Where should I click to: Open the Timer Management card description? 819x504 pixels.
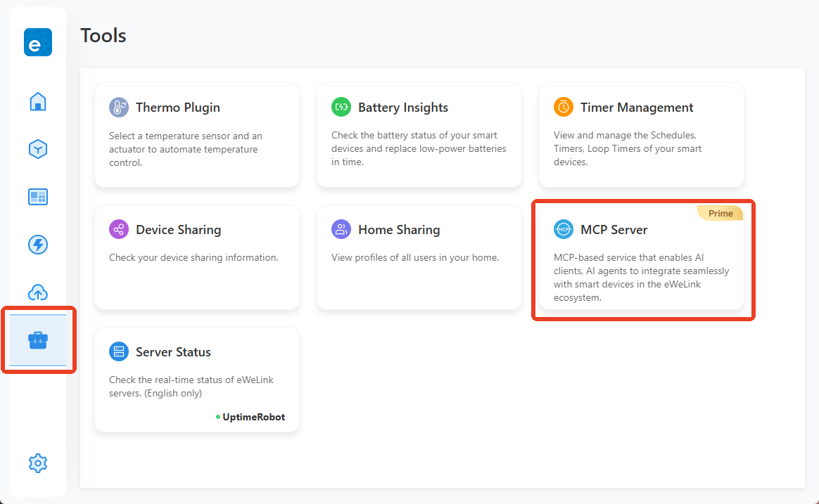(628, 148)
